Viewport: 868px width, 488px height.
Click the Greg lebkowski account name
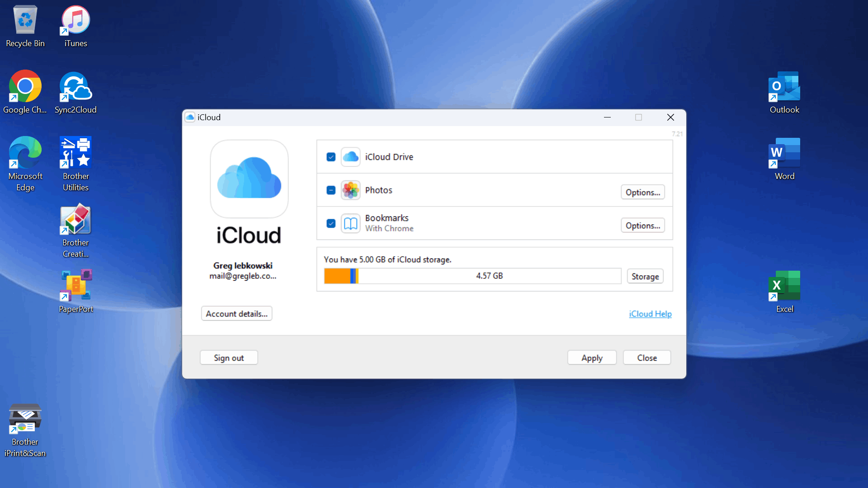point(243,266)
